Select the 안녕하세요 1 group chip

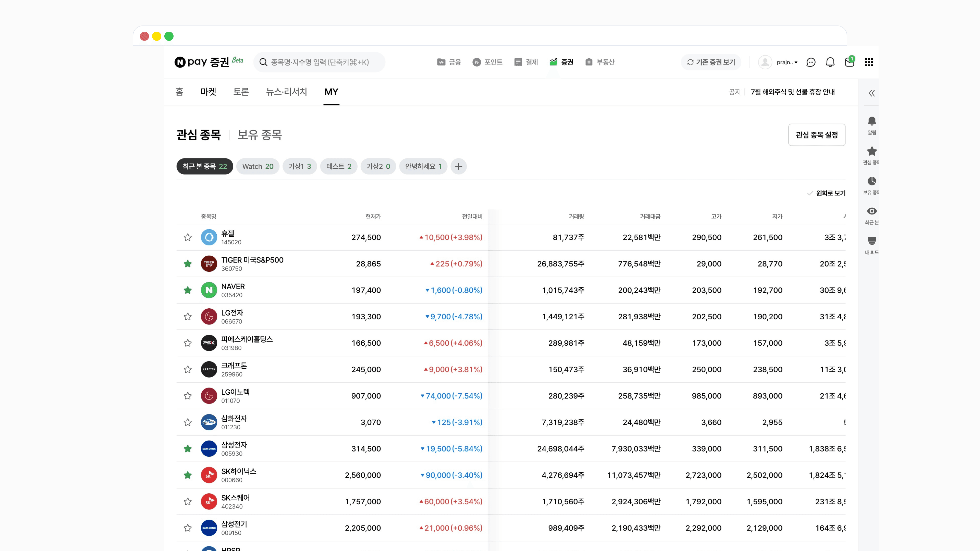(423, 166)
